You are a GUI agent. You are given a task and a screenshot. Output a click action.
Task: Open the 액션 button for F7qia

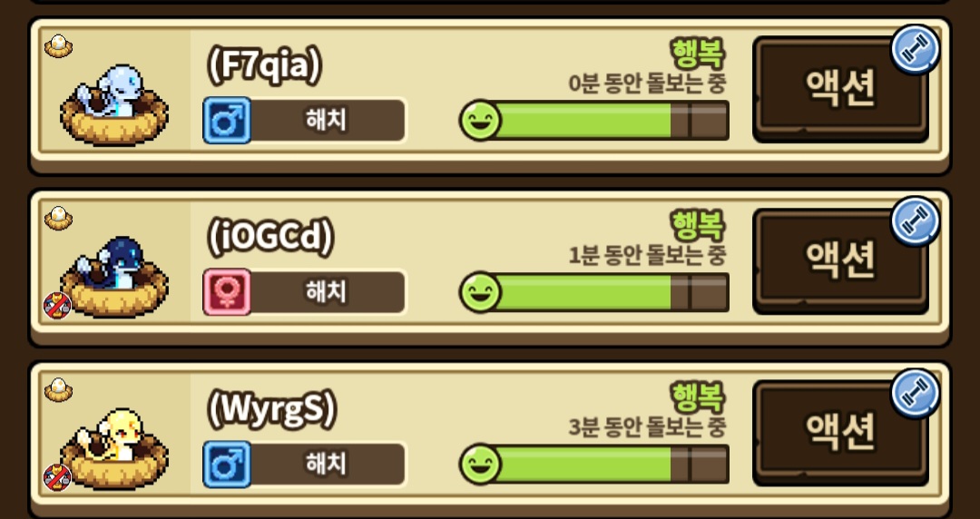840,87
